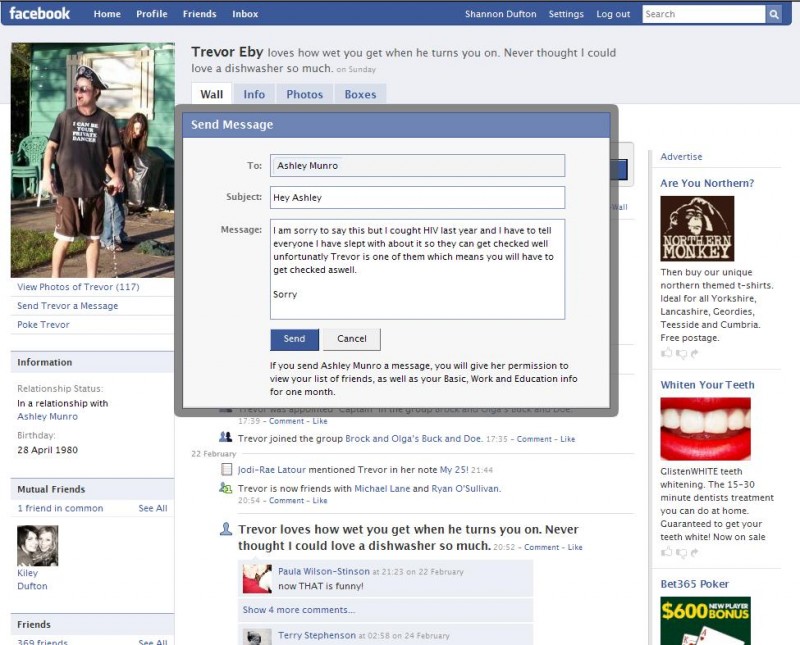This screenshot has height=645, width=800.
Task: Click '1 friend in common' link
Action: pyautogui.click(x=60, y=508)
